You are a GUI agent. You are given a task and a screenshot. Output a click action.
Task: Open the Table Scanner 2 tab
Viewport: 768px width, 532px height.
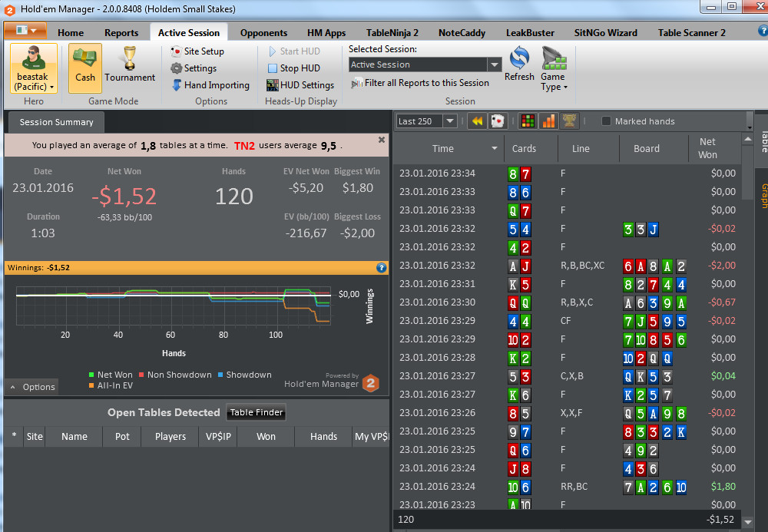pos(692,33)
